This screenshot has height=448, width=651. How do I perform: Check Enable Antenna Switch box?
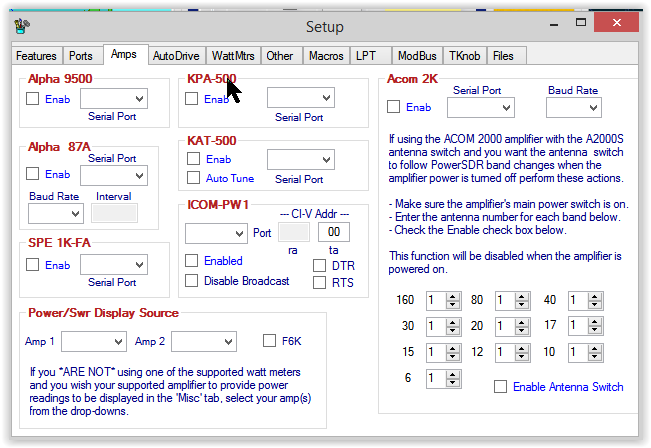(500, 387)
